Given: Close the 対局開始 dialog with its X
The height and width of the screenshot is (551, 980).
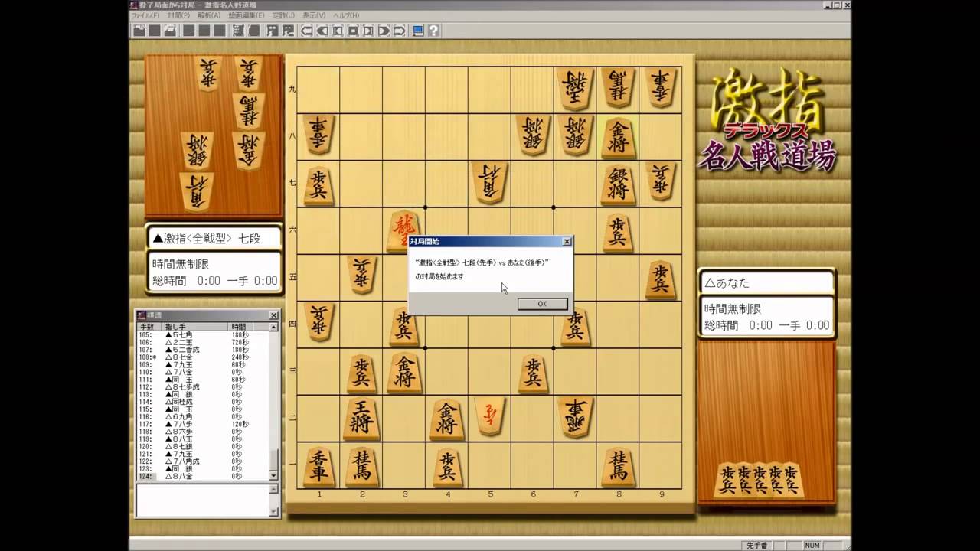Looking at the screenshot, I should [x=567, y=241].
